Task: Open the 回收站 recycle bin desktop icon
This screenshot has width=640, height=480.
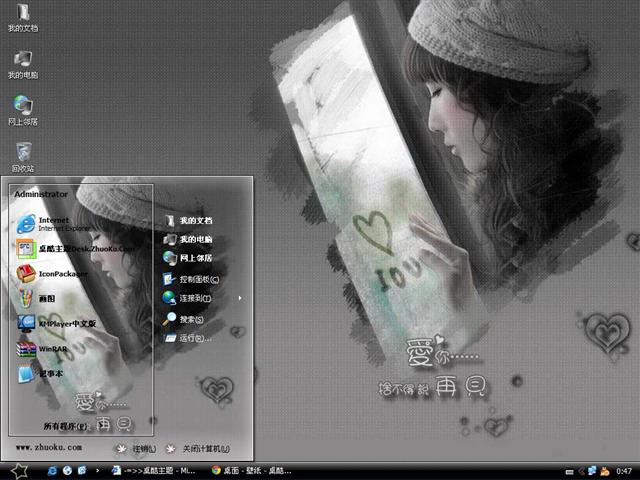Action: tap(23, 157)
